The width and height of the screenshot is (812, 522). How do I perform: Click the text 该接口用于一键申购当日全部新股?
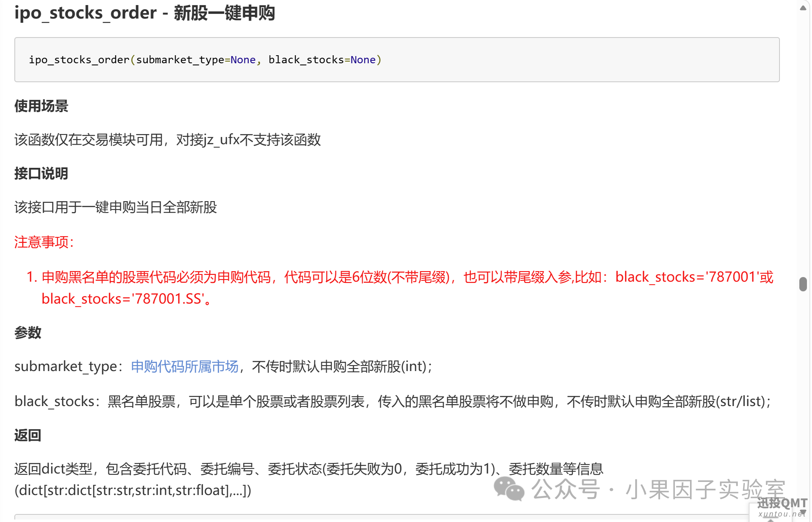[116, 207]
